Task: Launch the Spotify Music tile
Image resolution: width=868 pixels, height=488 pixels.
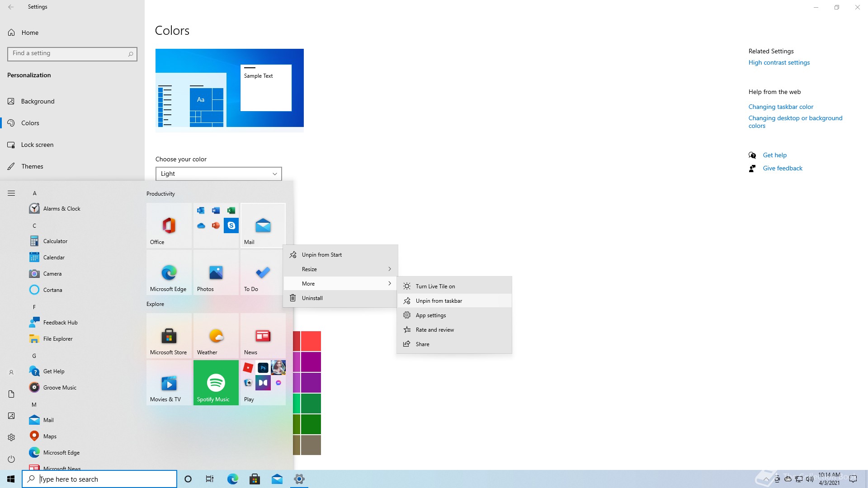Action: 216,383
